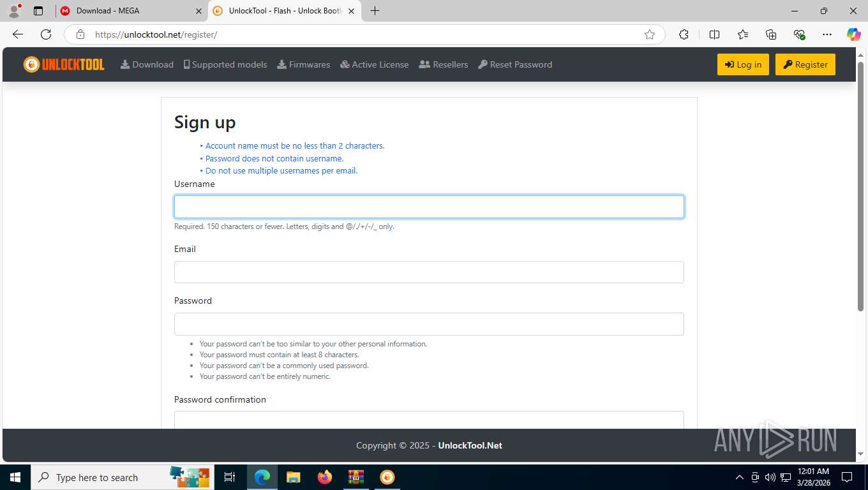Open volume control in tray
The height and width of the screenshot is (490, 868).
[770, 477]
